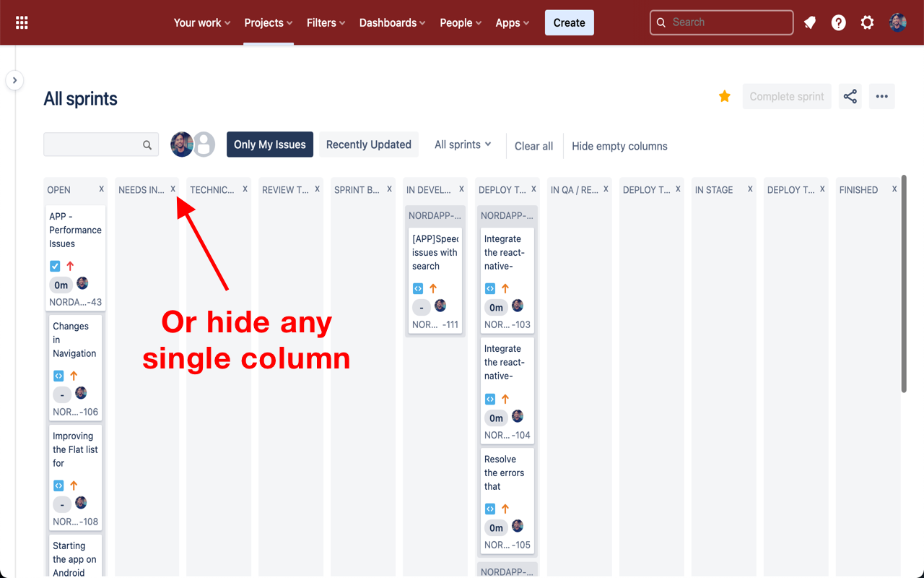Enable the Recently Updated filter
924x578 pixels.
(368, 144)
